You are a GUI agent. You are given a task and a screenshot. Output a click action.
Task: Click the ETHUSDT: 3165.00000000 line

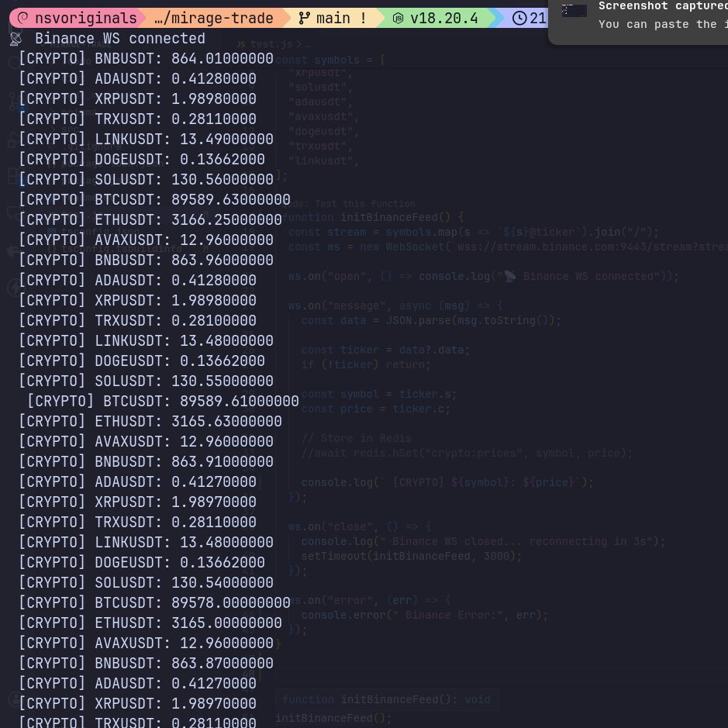[150, 623]
